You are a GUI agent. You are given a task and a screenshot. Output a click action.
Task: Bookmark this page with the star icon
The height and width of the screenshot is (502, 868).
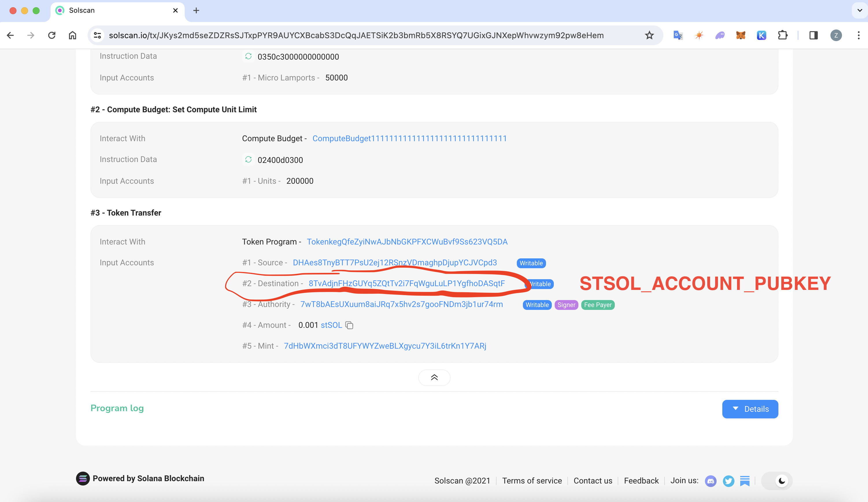649,35
